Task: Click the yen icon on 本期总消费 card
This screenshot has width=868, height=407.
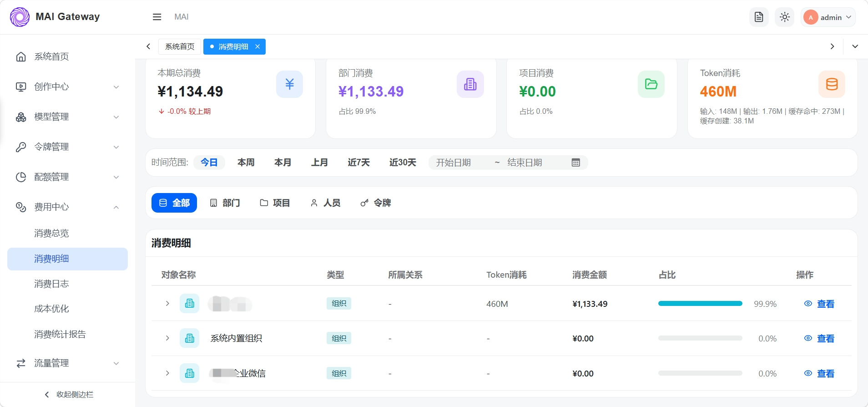Action: (x=289, y=84)
